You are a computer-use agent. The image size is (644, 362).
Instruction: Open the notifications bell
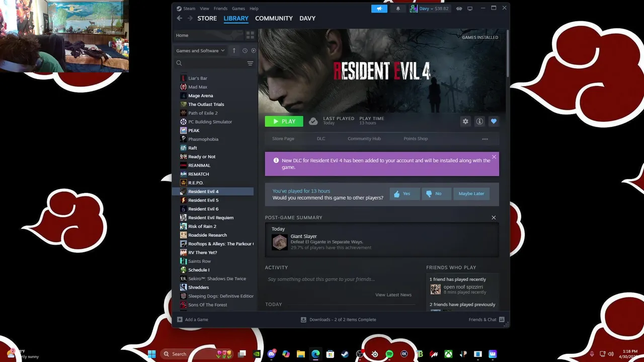click(x=398, y=9)
